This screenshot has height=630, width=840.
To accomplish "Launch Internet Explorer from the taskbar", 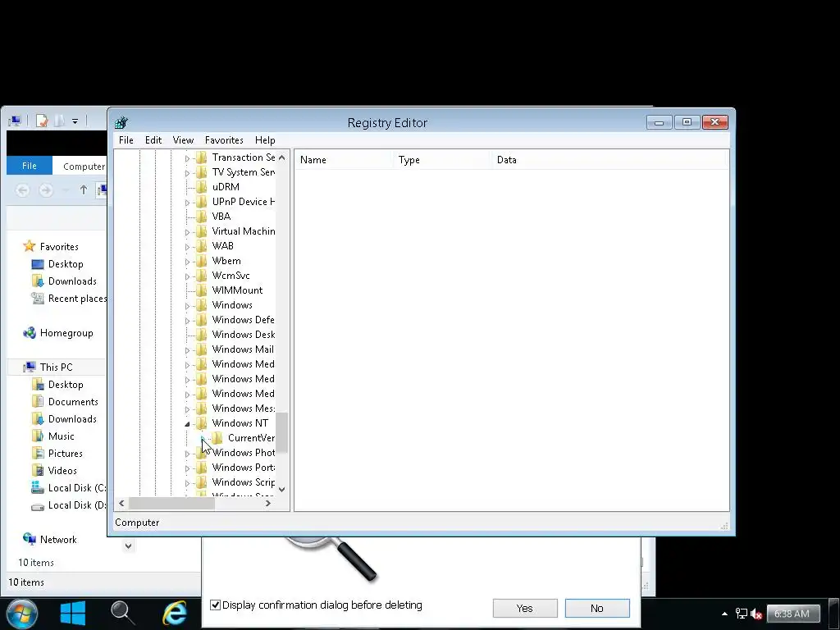I will coord(175,614).
